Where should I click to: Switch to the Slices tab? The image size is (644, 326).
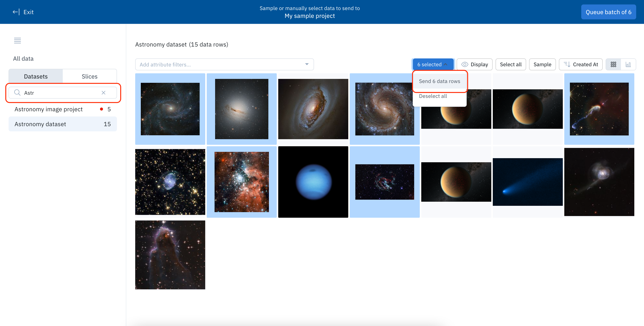pyautogui.click(x=90, y=76)
